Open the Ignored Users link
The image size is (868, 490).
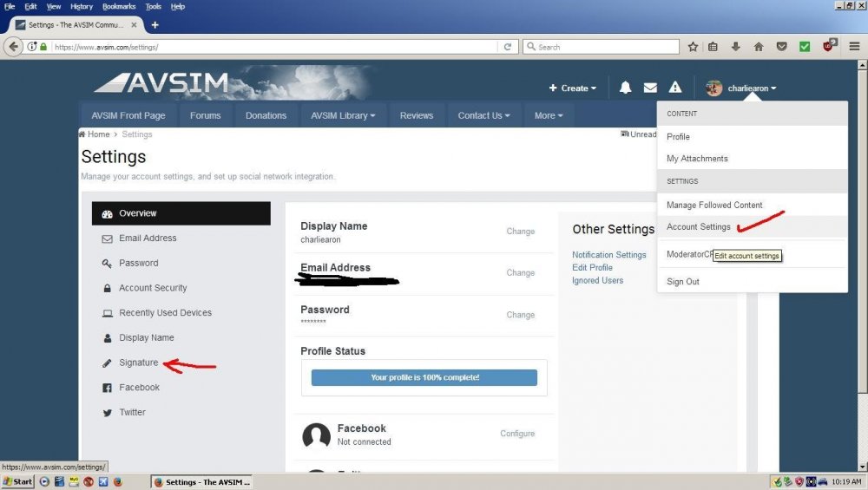pos(597,280)
